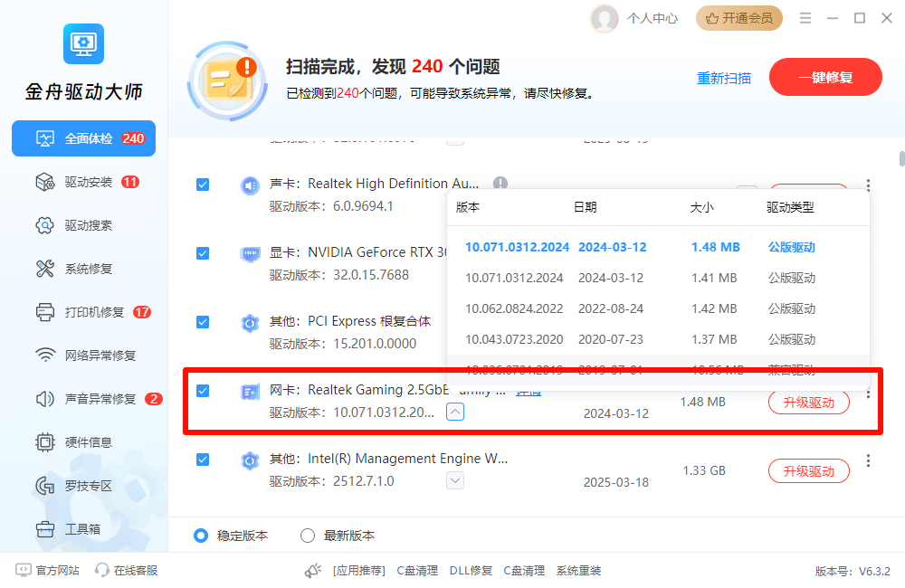The width and height of the screenshot is (905, 588).
Task: Uncheck the 显卡 NVIDIA GeForce checkbox
Action: [x=203, y=253]
